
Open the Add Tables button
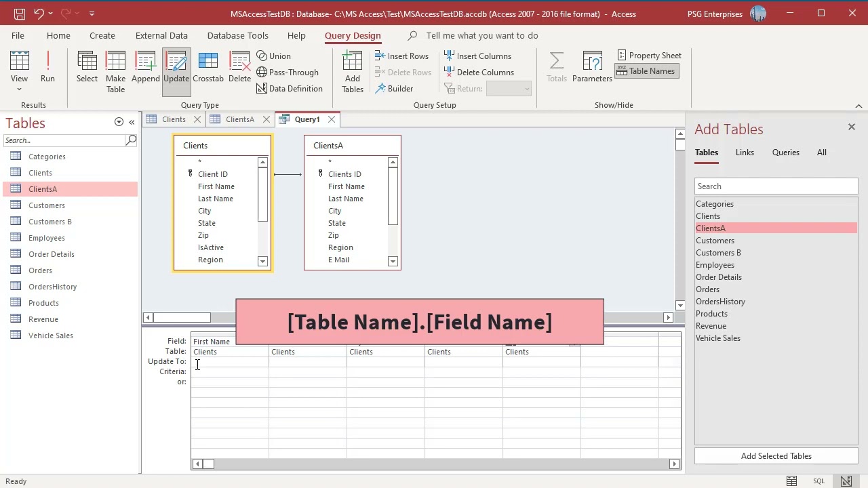click(x=352, y=72)
